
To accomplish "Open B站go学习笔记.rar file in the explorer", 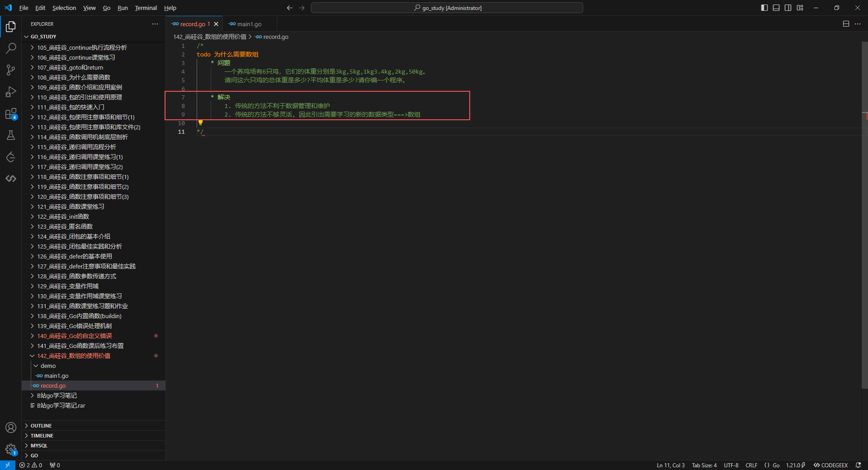I will [94, 405].
